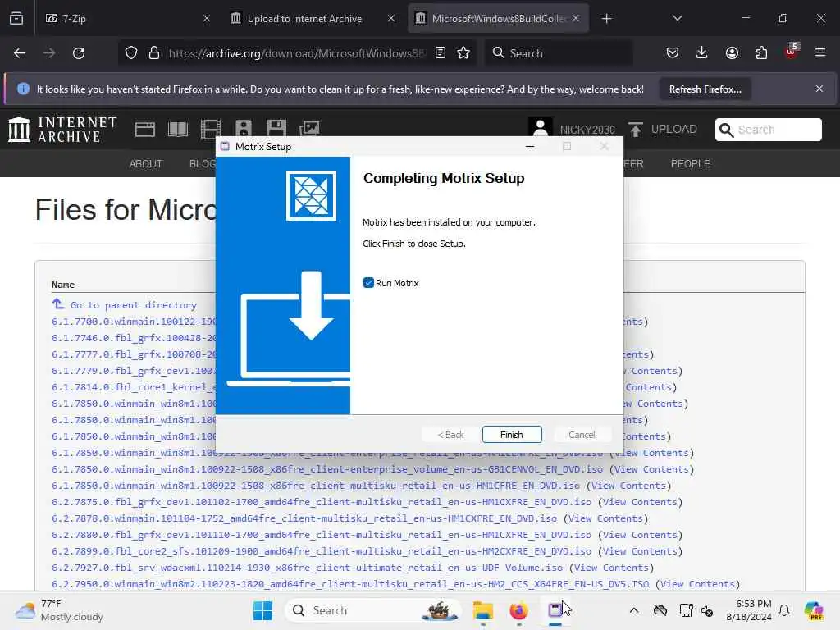Click UPLOAD on Internet Archive
Viewport: 840px width, 630px height.
(x=663, y=129)
